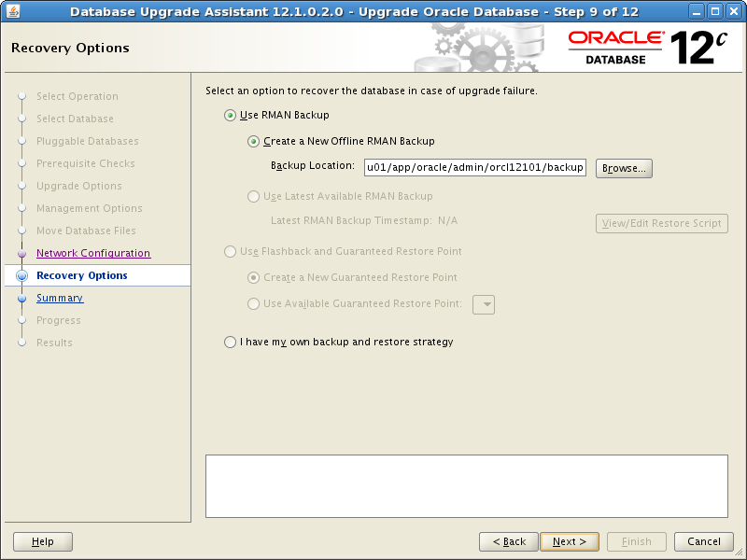Click the Oracle Database 12c logo
The width and height of the screenshot is (747, 560).
coord(648,48)
